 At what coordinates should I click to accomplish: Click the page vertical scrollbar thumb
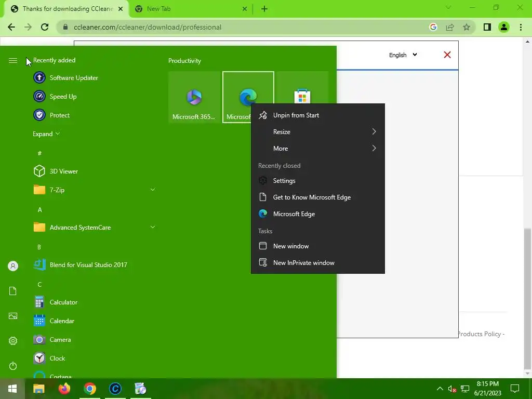527,299
